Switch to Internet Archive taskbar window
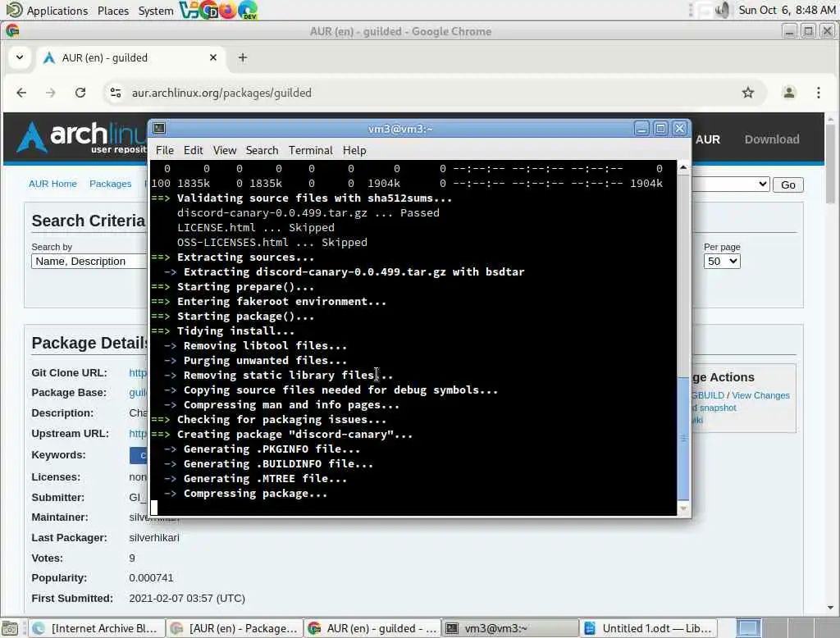 [97, 628]
